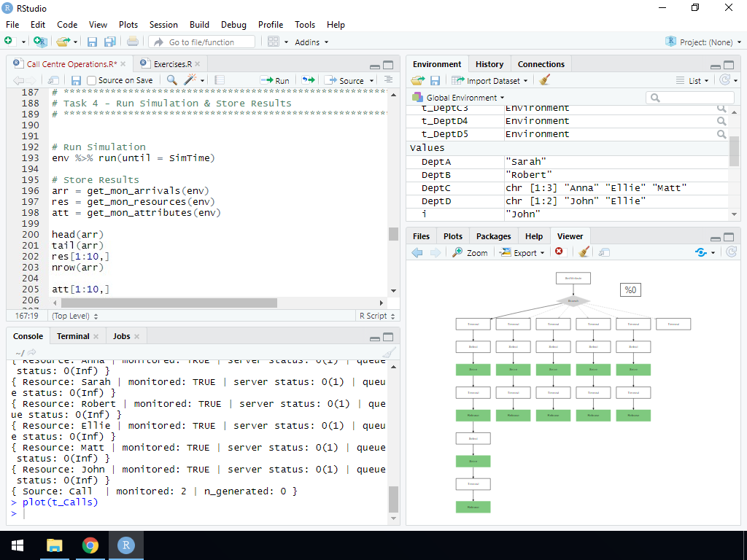Open the Session menu

163,24
